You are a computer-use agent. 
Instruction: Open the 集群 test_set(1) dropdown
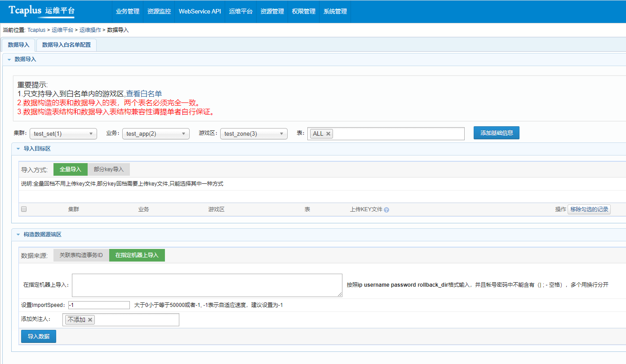[63, 133]
